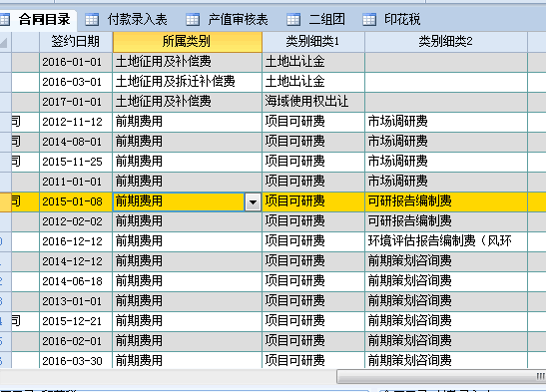Click 前期策划咨询费 in the 2016-03-30 row
Screen dimensions: 546x392
point(446,360)
